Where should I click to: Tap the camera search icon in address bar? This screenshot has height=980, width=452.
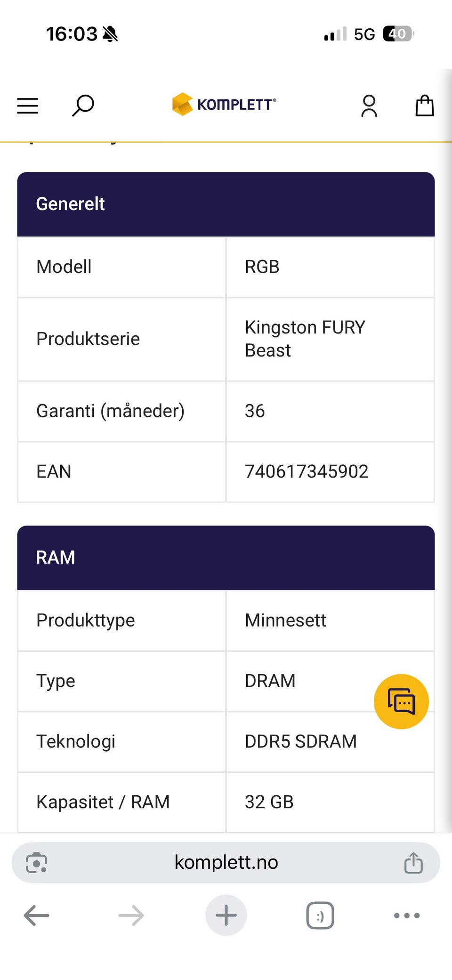click(x=36, y=863)
